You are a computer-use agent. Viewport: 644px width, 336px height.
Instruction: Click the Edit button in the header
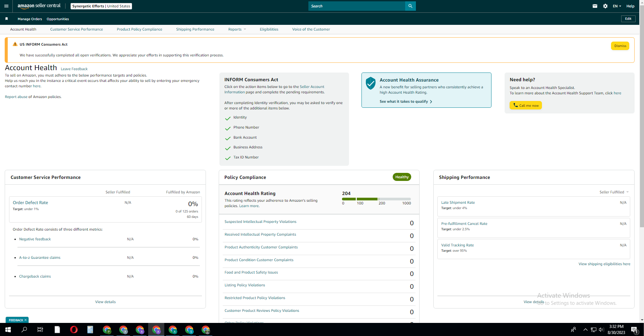[628, 19]
